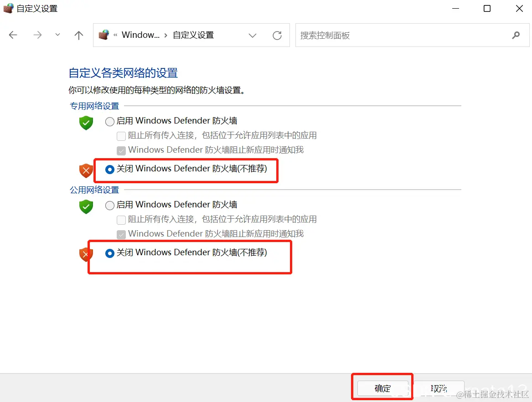Open recent locations dropdown beside forward arrow
Image resolution: width=532 pixels, height=402 pixels.
(x=58, y=35)
